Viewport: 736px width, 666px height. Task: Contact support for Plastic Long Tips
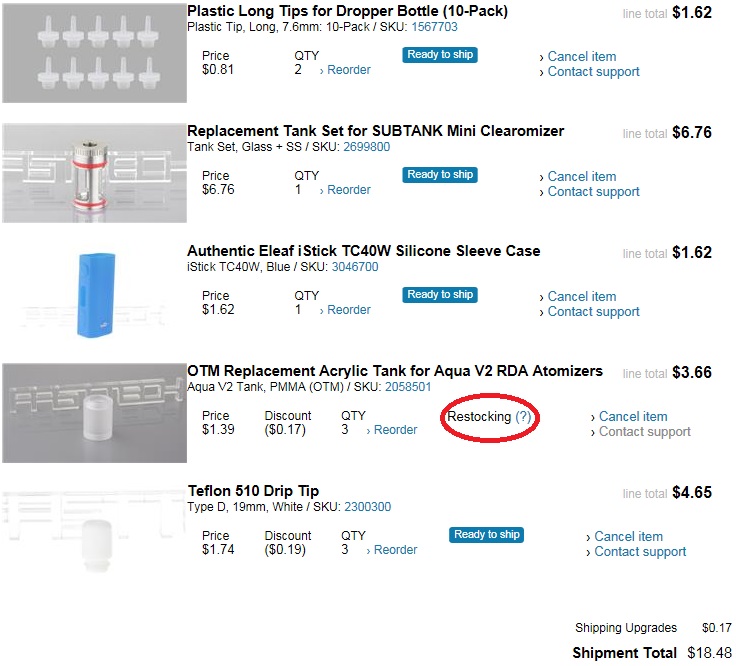tap(593, 71)
